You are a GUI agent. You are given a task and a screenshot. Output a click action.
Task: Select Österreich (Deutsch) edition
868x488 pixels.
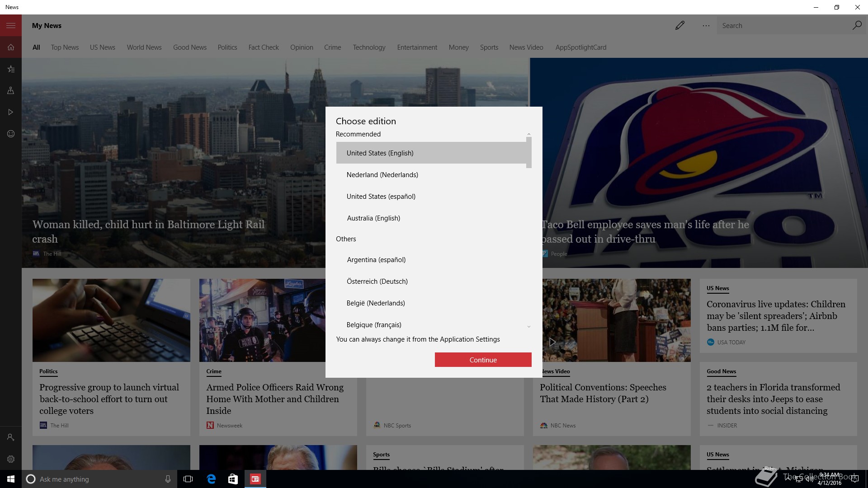click(x=431, y=281)
